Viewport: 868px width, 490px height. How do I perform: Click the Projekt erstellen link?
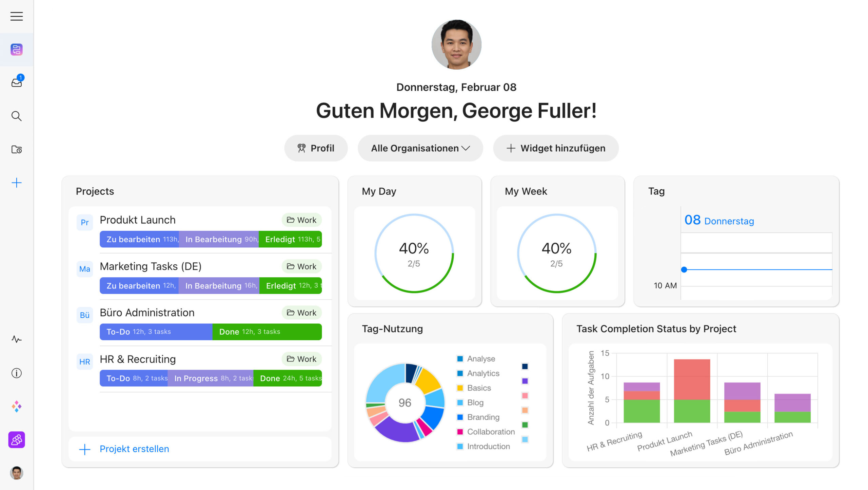tap(134, 449)
